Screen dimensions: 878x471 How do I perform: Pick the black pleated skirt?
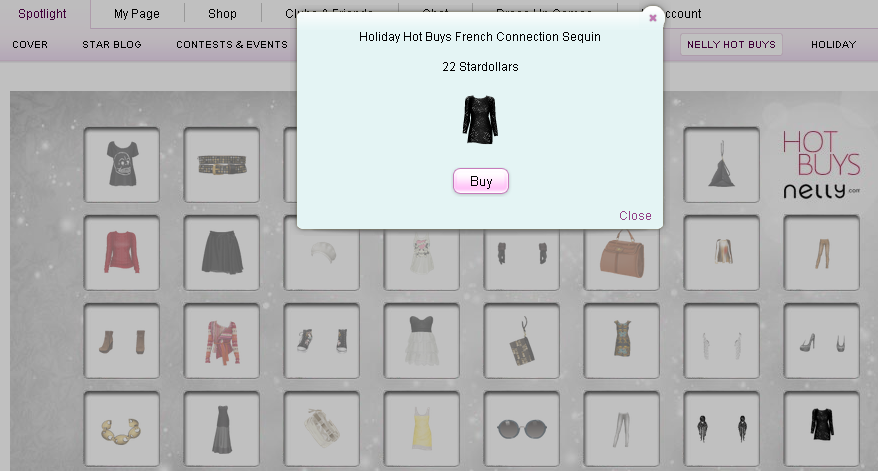222,253
